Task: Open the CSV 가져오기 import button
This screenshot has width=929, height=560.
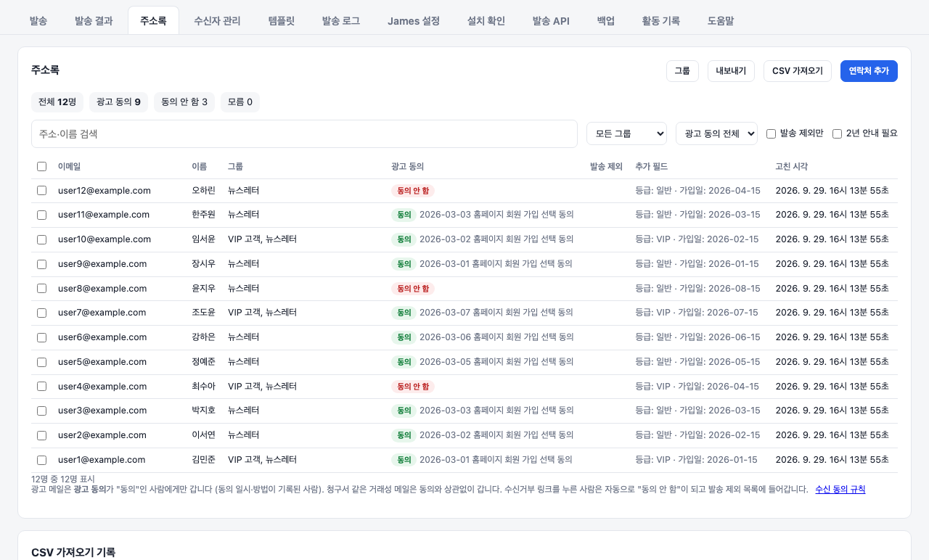Action: pyautogui.click(x=798, y=71)
